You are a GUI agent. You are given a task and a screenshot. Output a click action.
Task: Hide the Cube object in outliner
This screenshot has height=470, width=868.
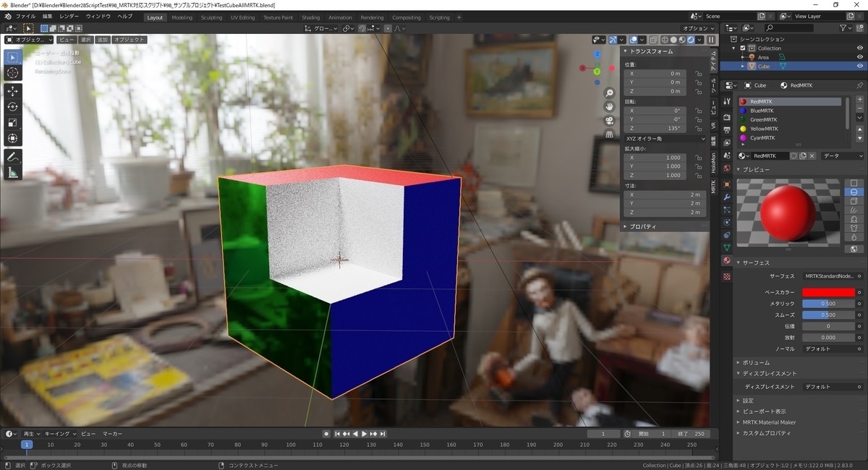(x=860, y=66)
